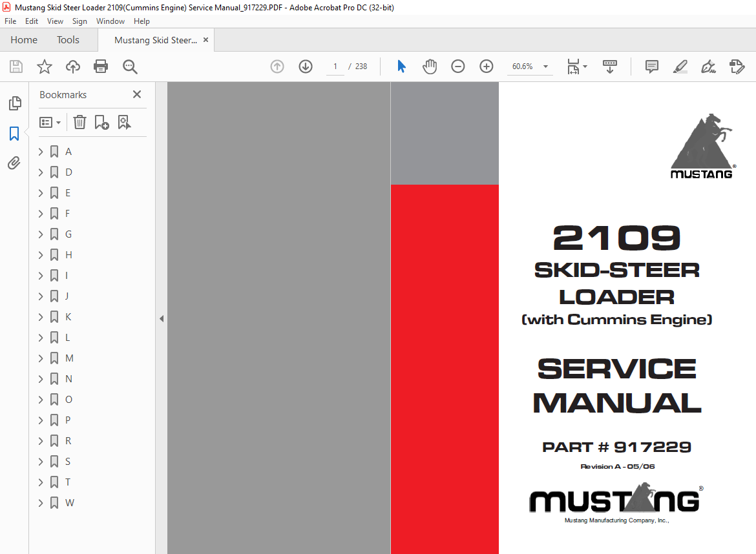The height and width of the screenshot is (554, 756).
Task: Print the document
Action: click(x=101, y=67)
